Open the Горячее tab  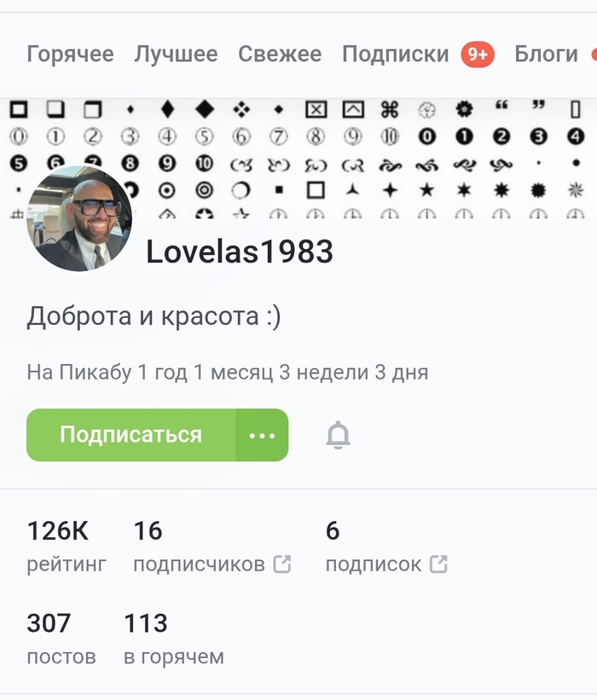coord(71,54)
